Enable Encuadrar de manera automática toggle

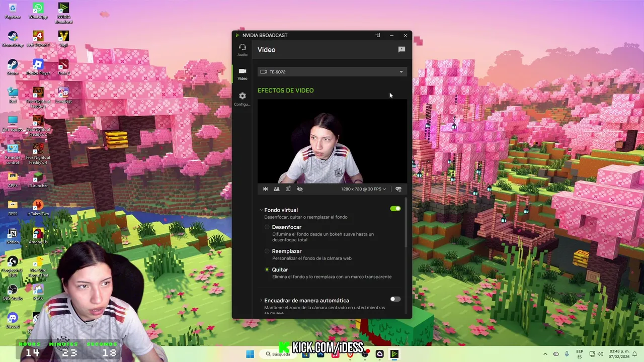coord(395,299)
